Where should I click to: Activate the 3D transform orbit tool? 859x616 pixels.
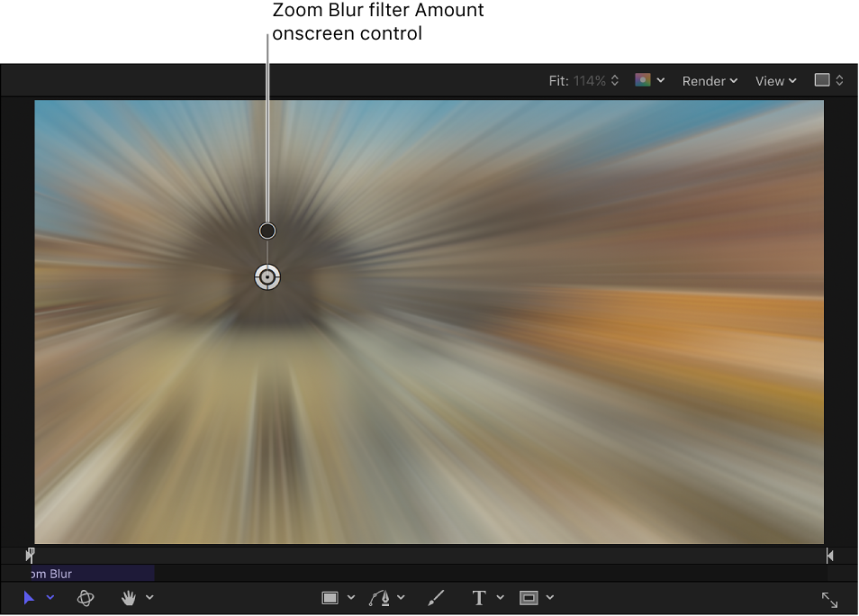86,597
